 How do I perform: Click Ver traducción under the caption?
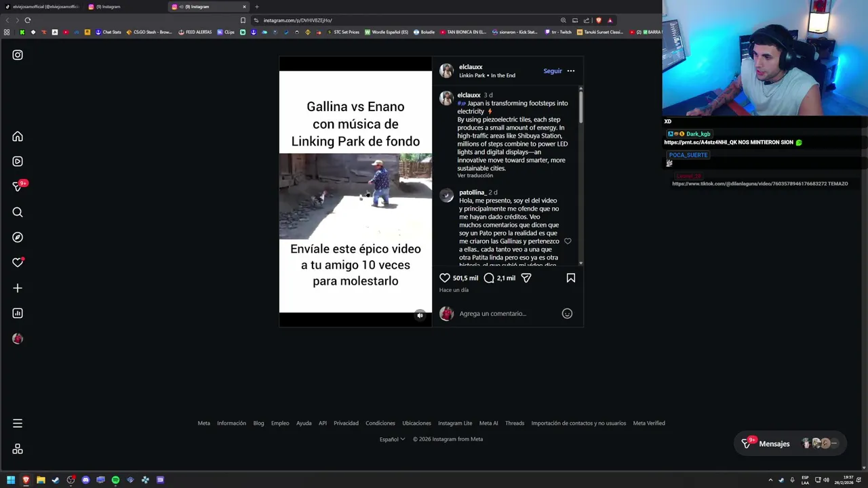(x=475, y=176)
